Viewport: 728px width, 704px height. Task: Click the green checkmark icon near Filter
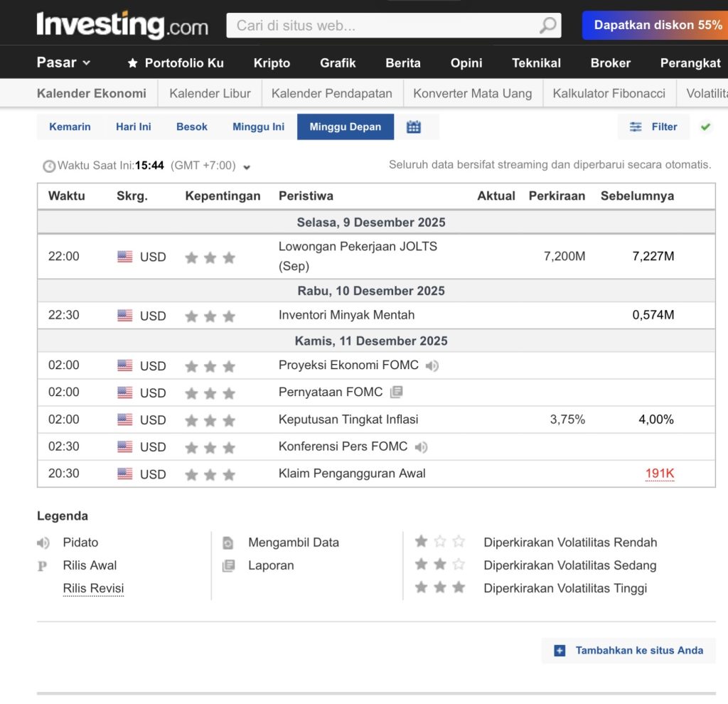coord(705,127)
